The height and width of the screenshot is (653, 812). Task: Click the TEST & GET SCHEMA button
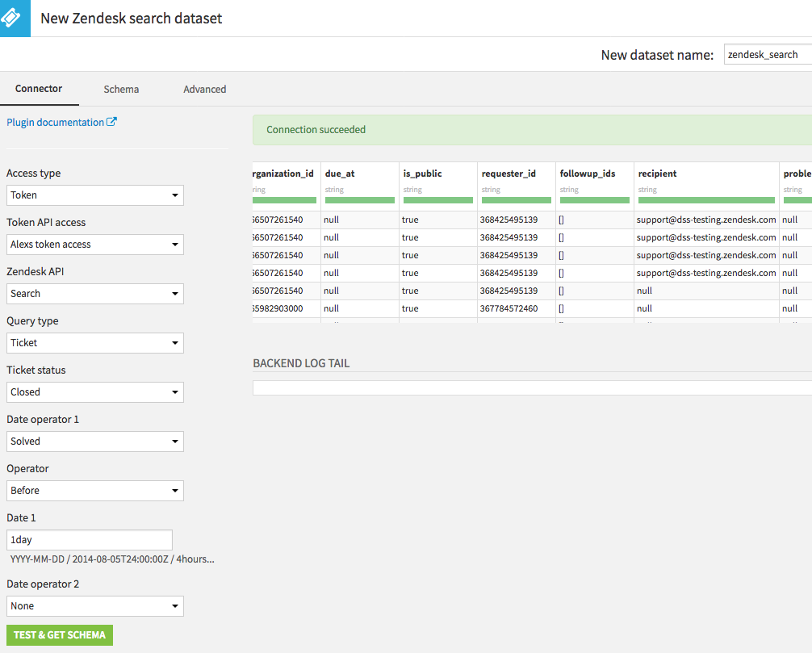59,634
